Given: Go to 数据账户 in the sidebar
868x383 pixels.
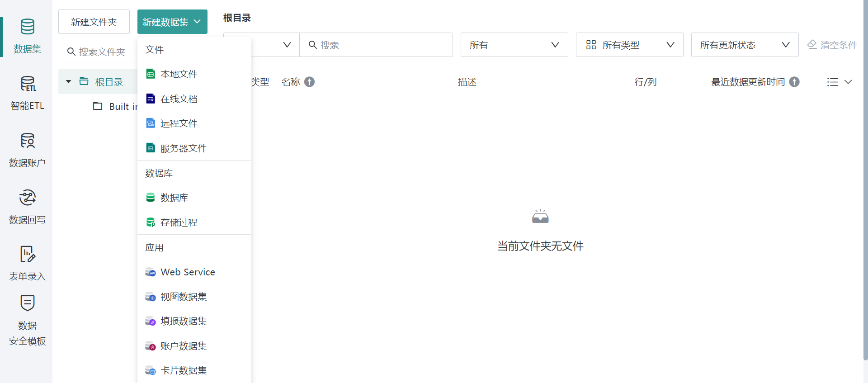Looking at the screenshot, I should pos(27,150).
